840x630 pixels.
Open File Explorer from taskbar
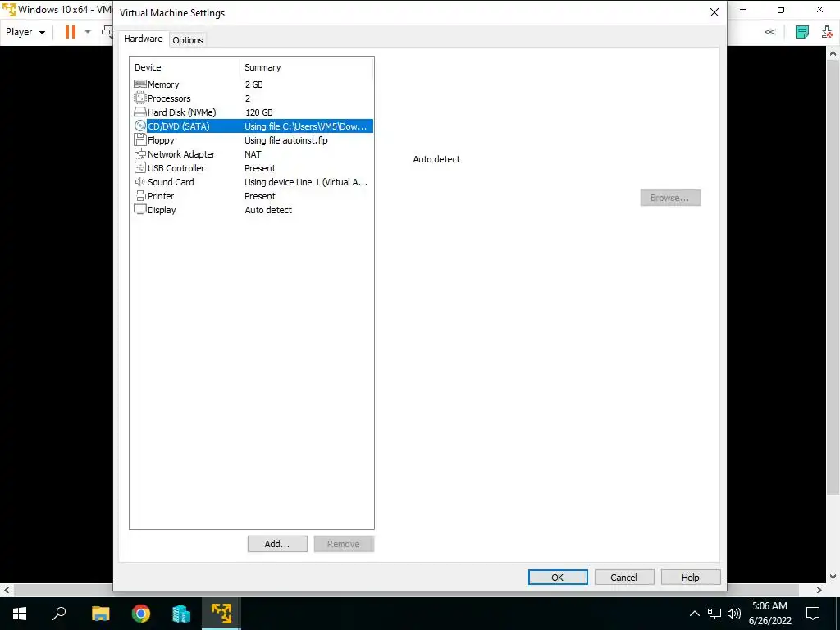pyautogui.click(x=100, y=614)
